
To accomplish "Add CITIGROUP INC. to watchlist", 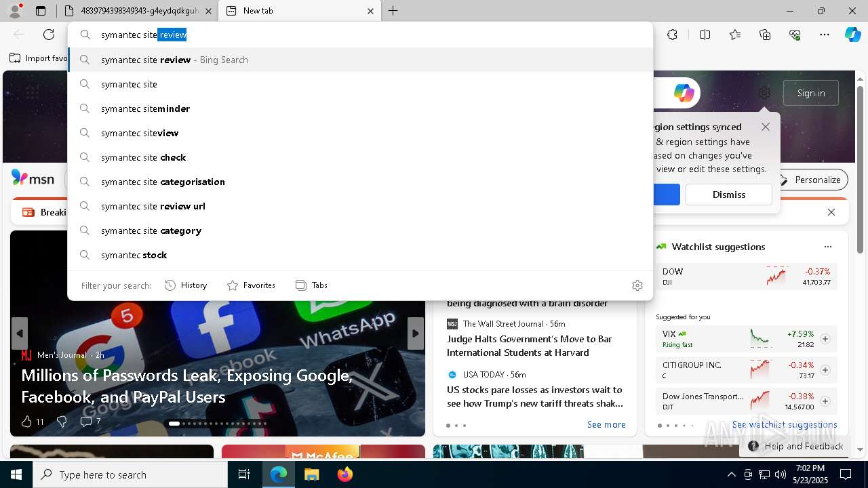I will pos(825,370).
